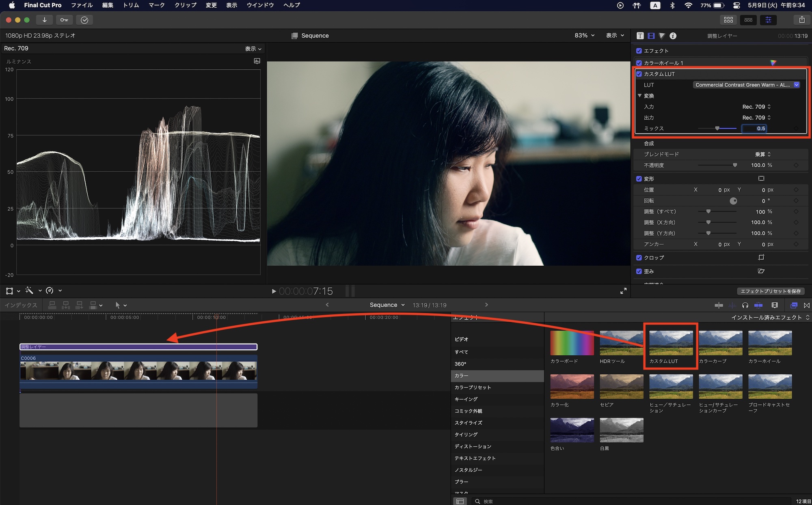The width and height of the screenshot is (812, 505).
Task: Open the keyword editor key icon
Action: point(64,20)
